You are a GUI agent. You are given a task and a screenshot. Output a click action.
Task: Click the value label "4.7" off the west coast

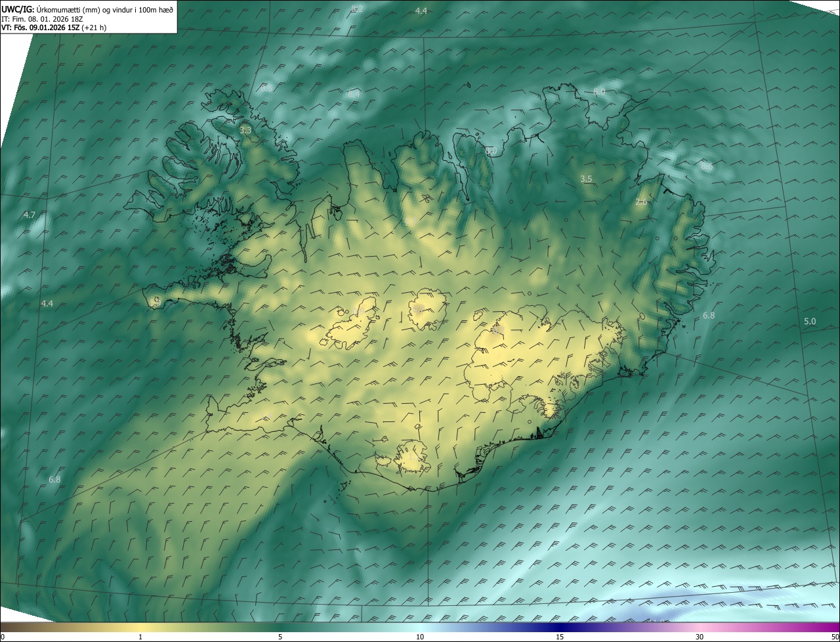coord(30,215)
